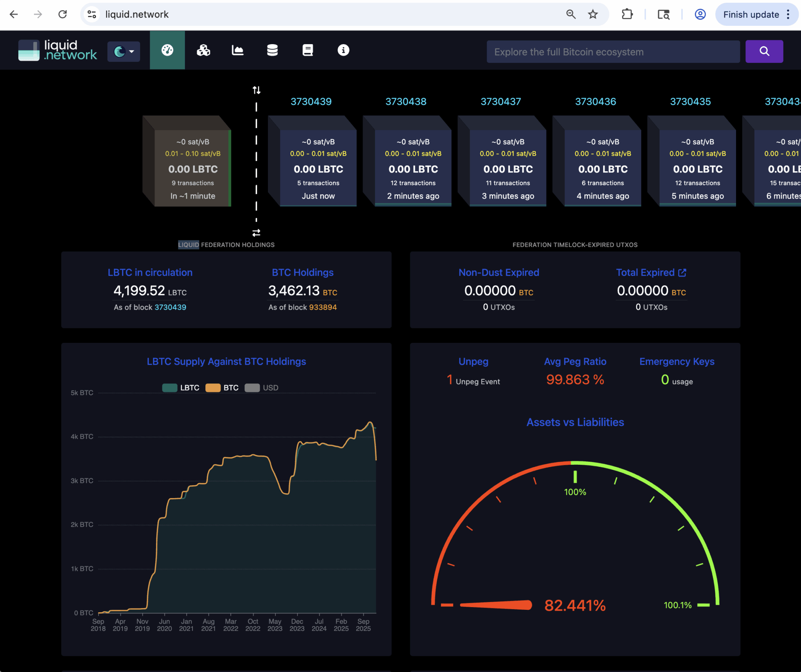Click the Explore the full Bitcoin ecosystem search field
The height and width of the screenshot is (672, 801).
pyautogui.click(x=612, y=51)
